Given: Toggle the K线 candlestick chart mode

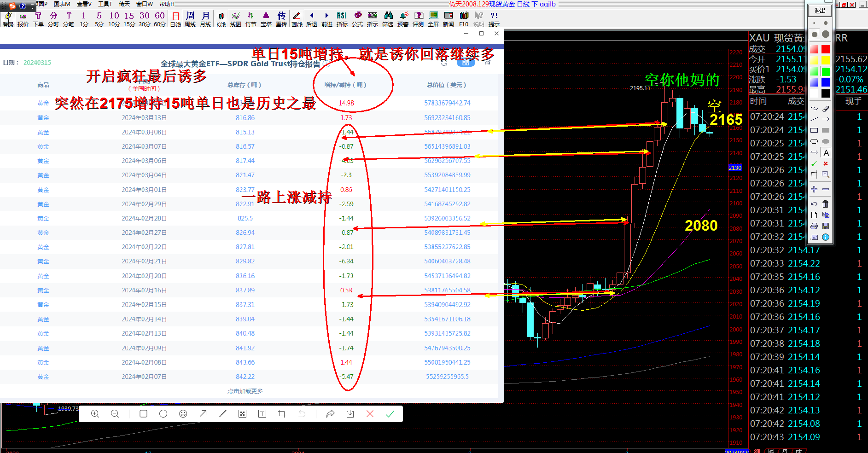Looking at the screenshot, I should pos(221,19).
